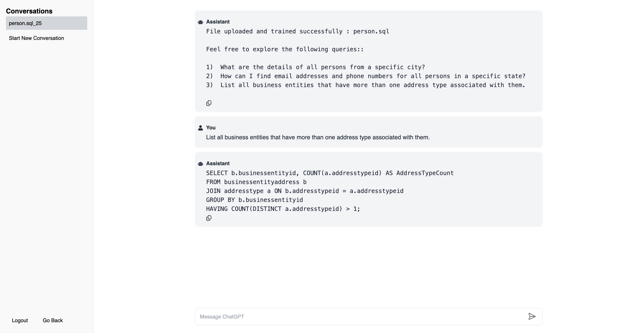Click the user message about address types
Image resolution: width=644 pixels, height=333 pixels.
pos(318,137)
